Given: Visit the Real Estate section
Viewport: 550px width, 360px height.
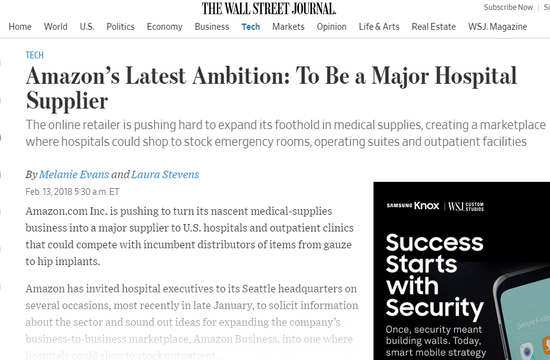Looking at the screenshot, I should click(x=434, y=27).
